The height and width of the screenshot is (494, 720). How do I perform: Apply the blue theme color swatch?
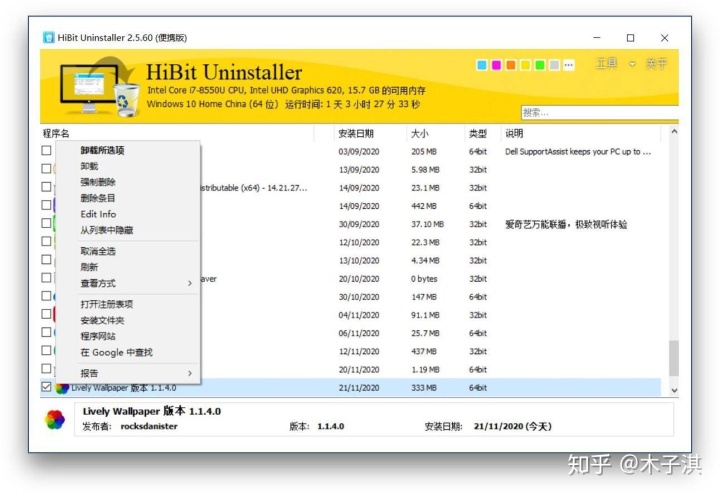coord(482,65)
